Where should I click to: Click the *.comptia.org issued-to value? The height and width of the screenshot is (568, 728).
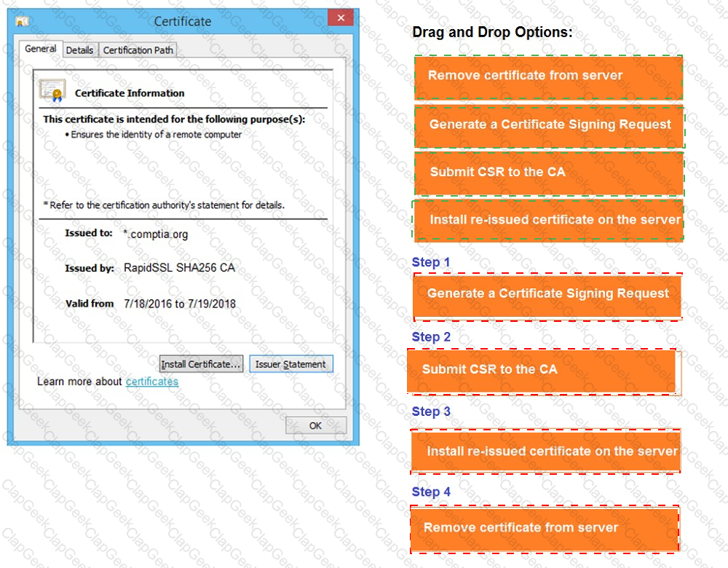click(156, 234)
